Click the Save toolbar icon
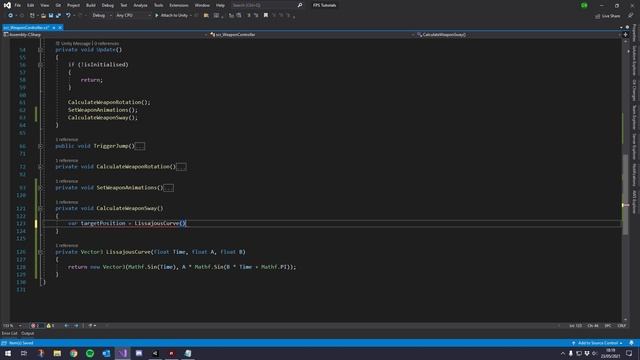 (x=51, y=16)
